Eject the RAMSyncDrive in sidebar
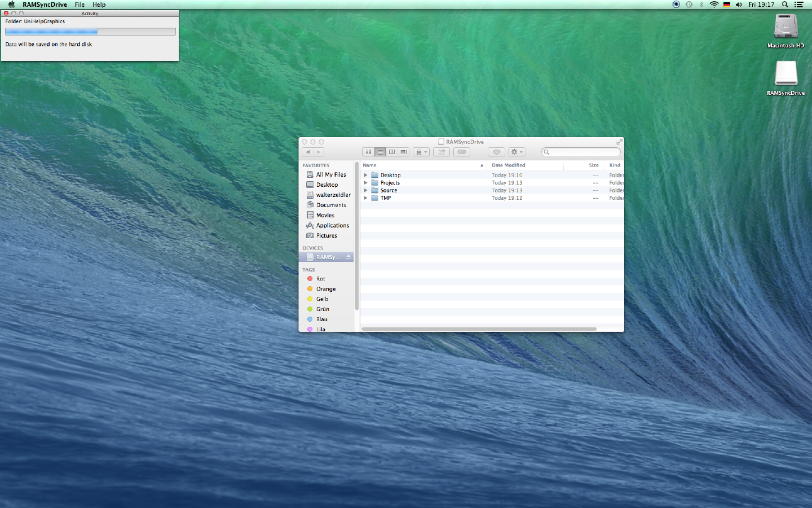 click(x=348, y=257)
